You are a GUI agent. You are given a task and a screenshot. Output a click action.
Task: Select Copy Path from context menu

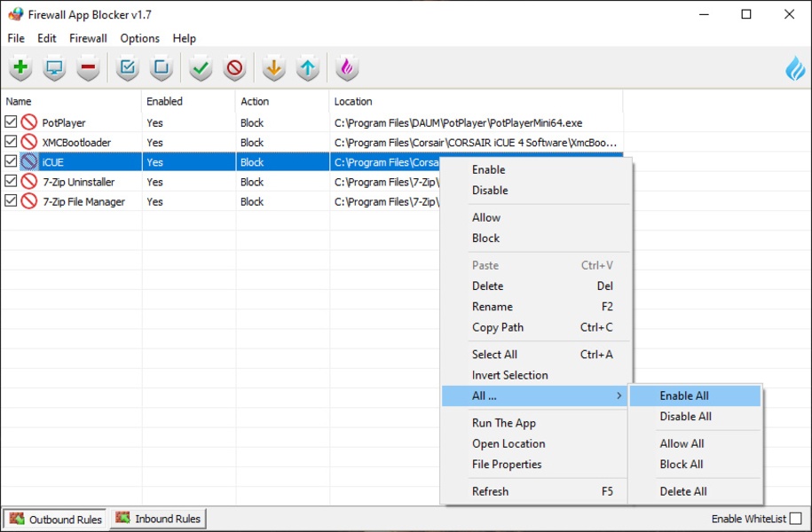(x=498, y=327)
